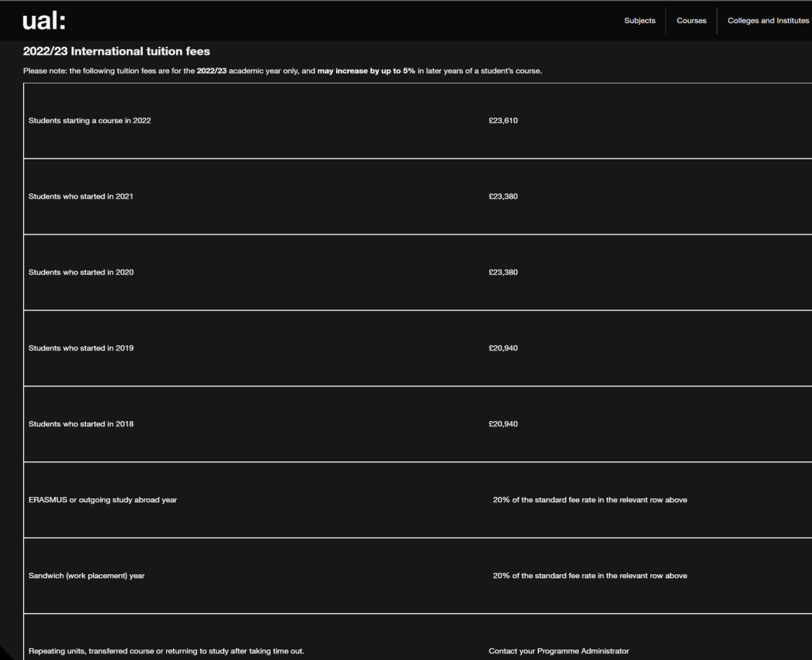Open Colleges and Institutes menu
Screen dimensions: 812x660
coord(768,21)
